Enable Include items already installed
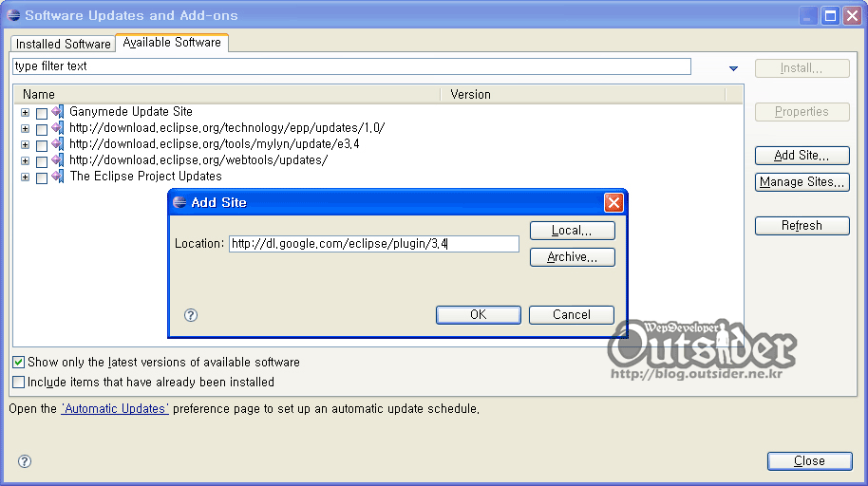This screenshot has width=868, height=486. tap(18, 382)
